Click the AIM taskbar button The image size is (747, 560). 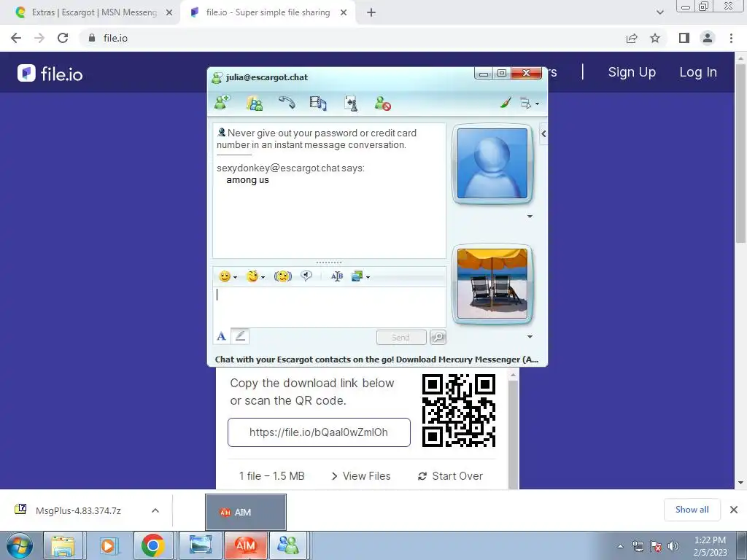(245, 545)
